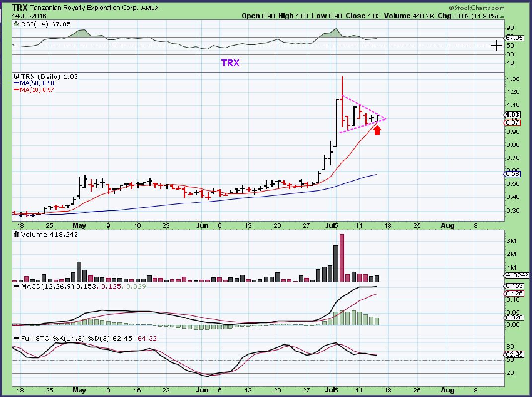Click the 1M label on the volume axis
The width and height of the screenshot is (532, 397).
pos(511,268)
